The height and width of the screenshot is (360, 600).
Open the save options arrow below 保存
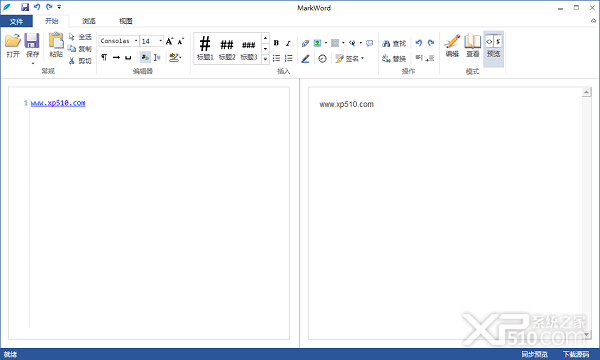(33, 64)
